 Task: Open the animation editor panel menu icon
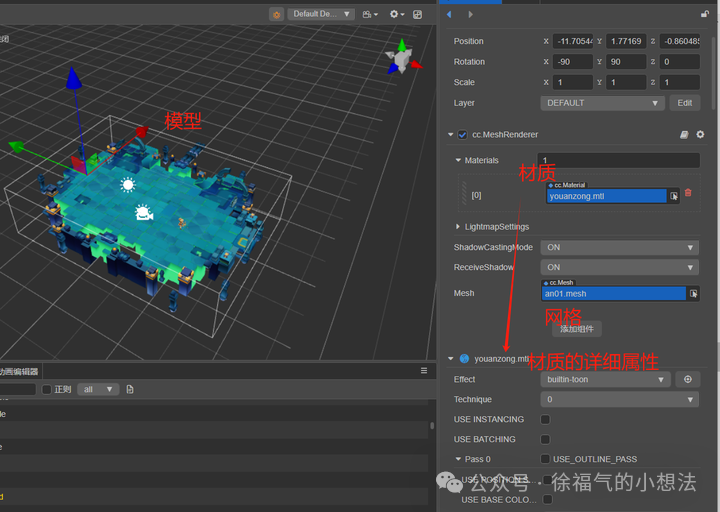point(424,371)
